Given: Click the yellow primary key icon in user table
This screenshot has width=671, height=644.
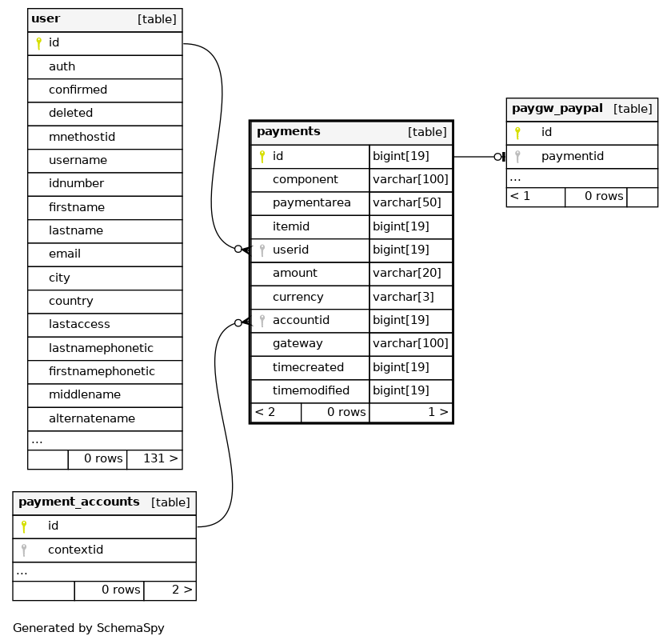Looking at the screenshot, I should click(38, 43).
